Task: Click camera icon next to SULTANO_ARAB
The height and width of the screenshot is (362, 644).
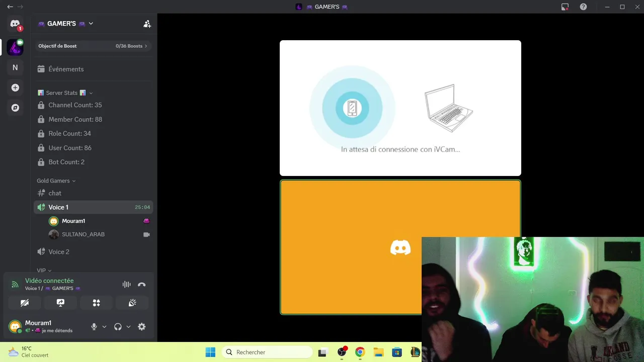Action: [146, 234]
